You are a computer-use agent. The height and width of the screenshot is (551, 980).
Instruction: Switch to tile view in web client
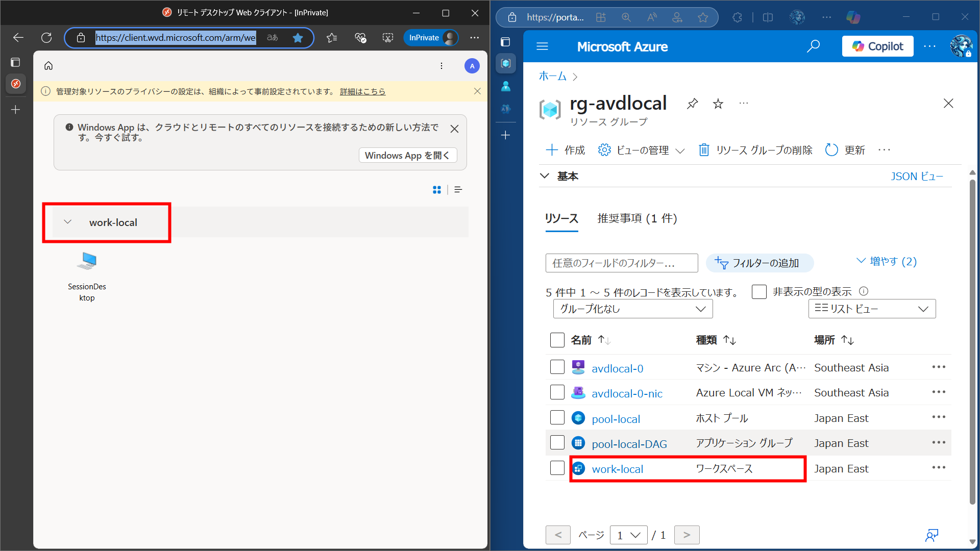point(437,190)
